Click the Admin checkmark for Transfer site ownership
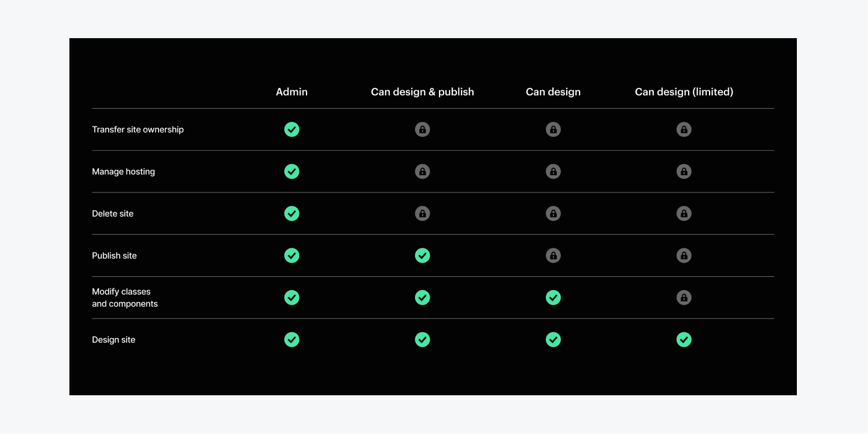This screenshot has width=868, height=434. click(x=292, y=129)
